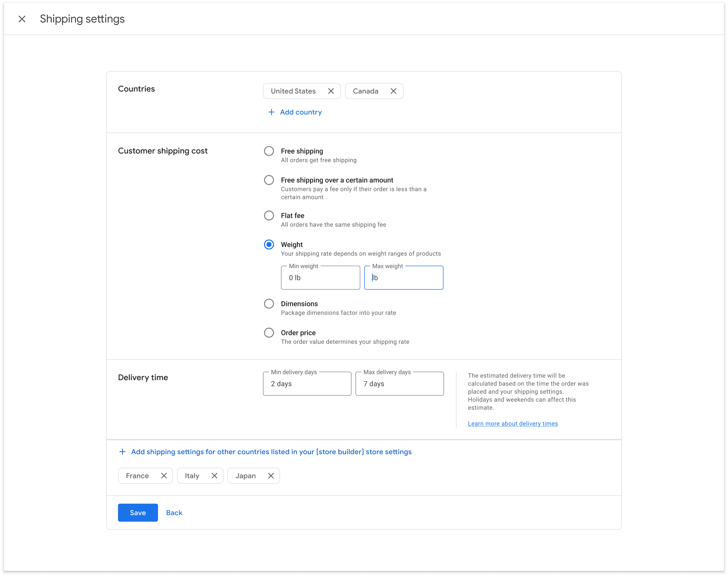Close the Shipping settings dialog
This screenshot has height=576, width=728.
pyautogui.click(x=22, y=19)
